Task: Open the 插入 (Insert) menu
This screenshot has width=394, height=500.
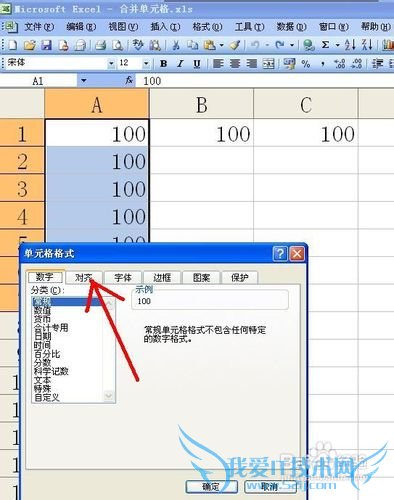Action: [x=165, y=26]
